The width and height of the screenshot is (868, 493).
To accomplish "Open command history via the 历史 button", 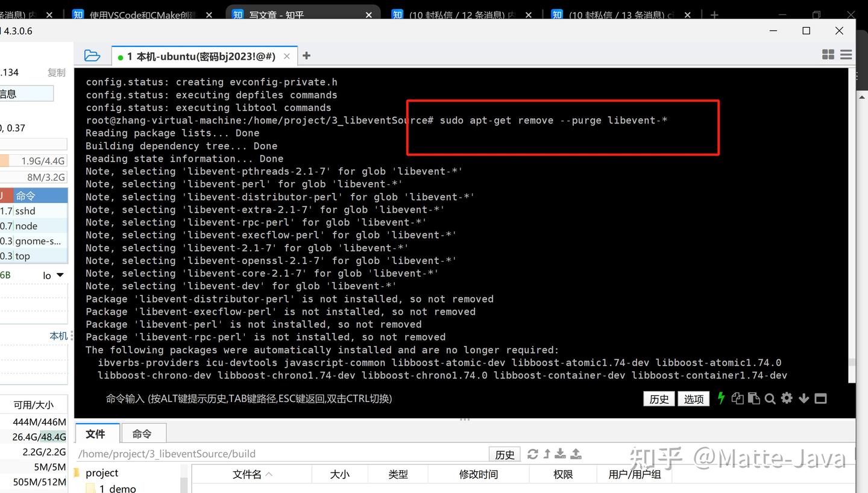I will 659,398.
